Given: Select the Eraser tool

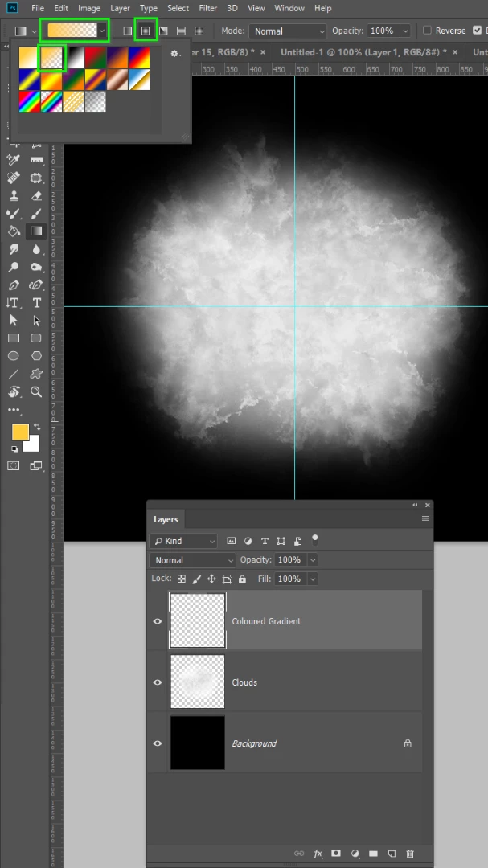Looking at the screenshot, I should tap(36, 196).
